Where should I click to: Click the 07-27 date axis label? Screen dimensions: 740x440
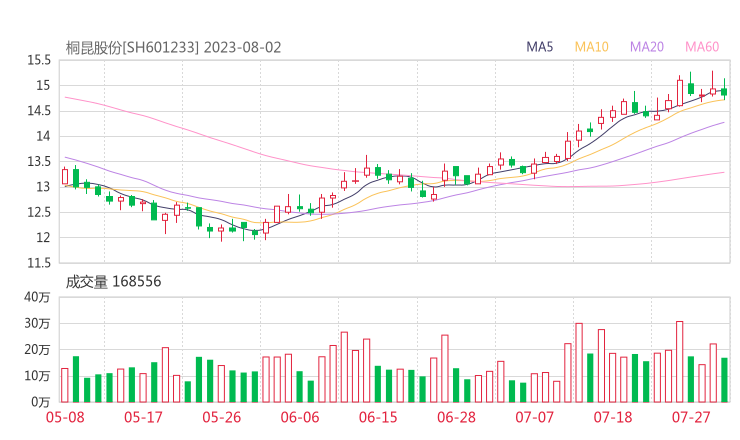(691, 417)
